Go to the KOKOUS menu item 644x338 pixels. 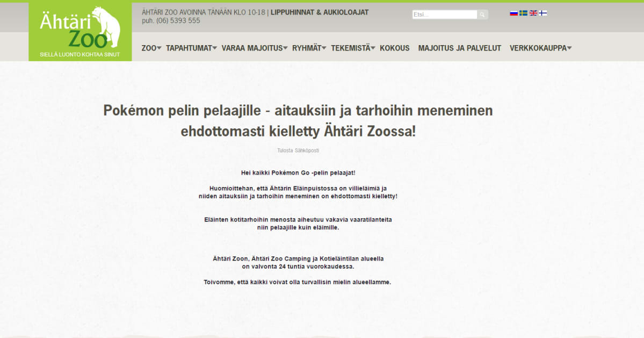(x=394, y=48)
